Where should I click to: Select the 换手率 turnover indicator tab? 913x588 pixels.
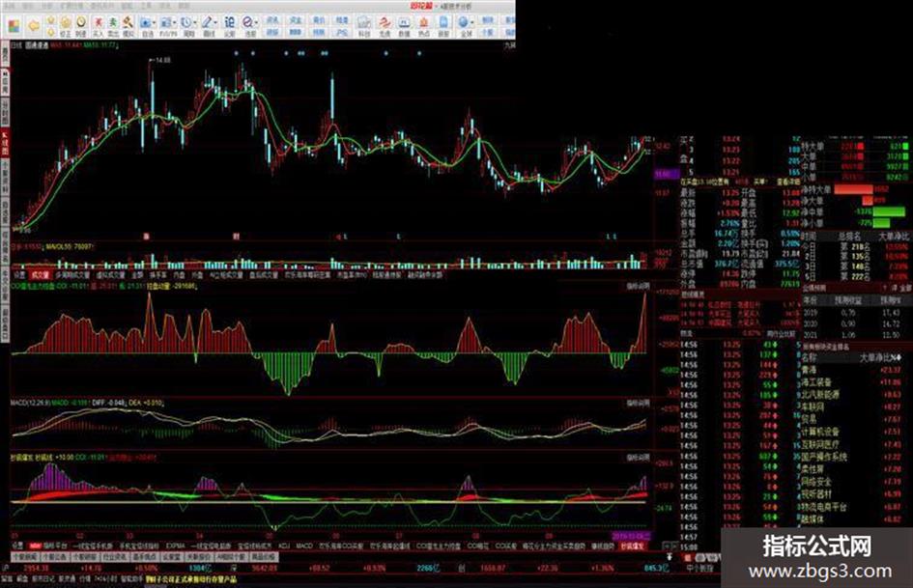(157, 275)
